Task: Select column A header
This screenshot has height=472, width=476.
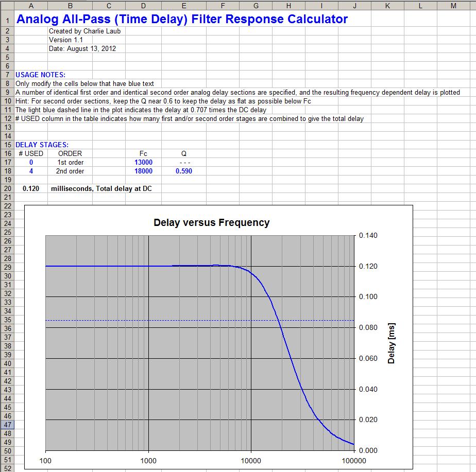Action: pyautogui.click(x=31, y=6)
